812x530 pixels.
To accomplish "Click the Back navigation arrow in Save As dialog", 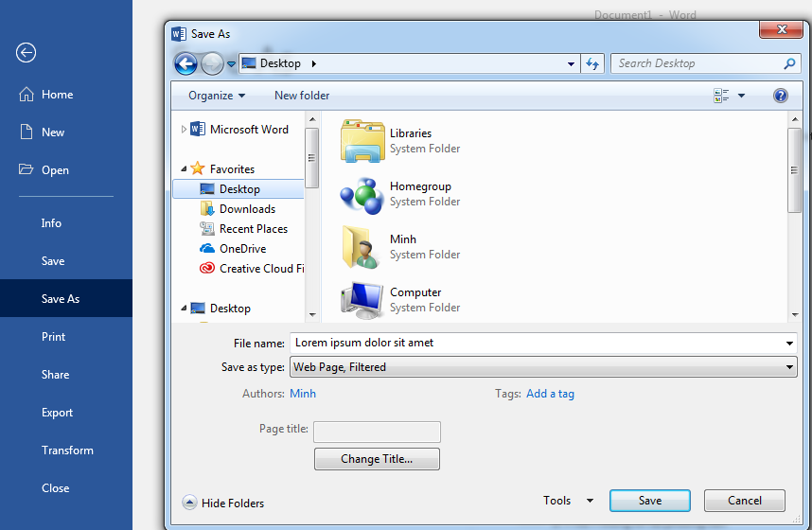I will [185, 63].
